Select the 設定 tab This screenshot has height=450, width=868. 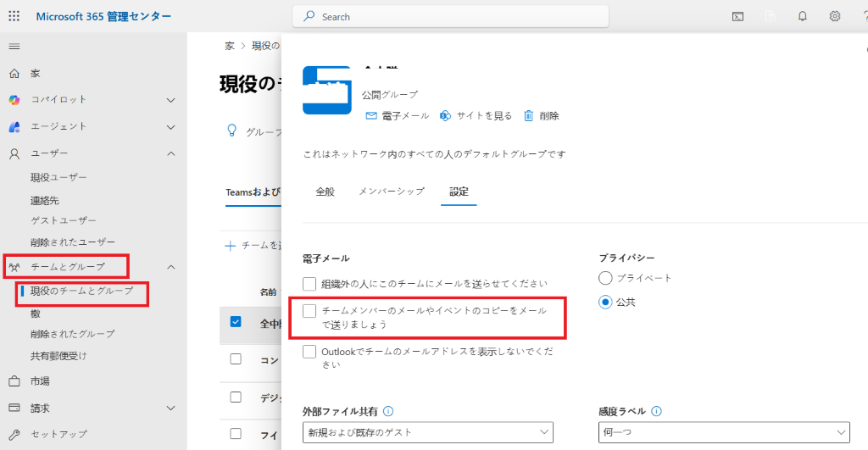(459, 192)
